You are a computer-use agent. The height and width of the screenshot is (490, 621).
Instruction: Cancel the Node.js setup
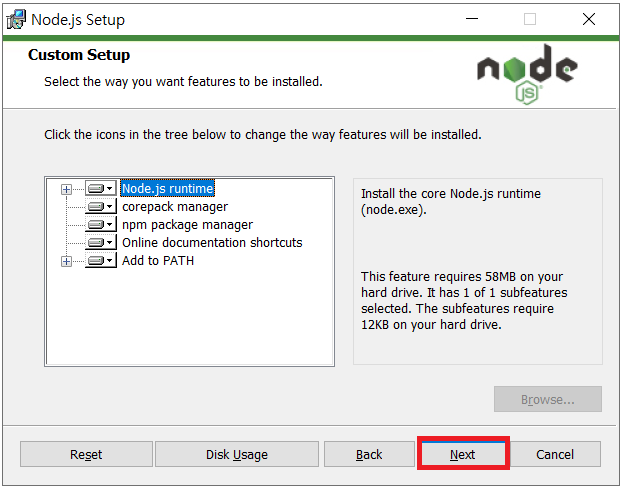click(555, 454)
